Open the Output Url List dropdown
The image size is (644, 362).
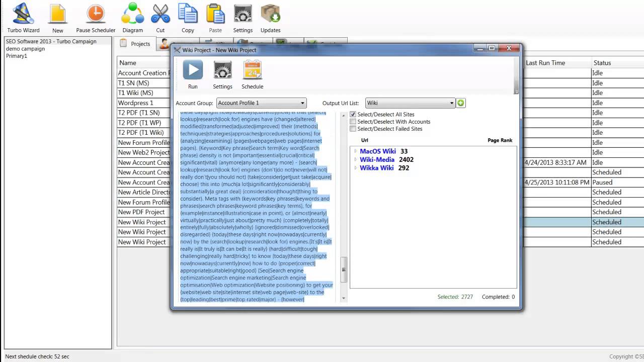coord(410,103)
